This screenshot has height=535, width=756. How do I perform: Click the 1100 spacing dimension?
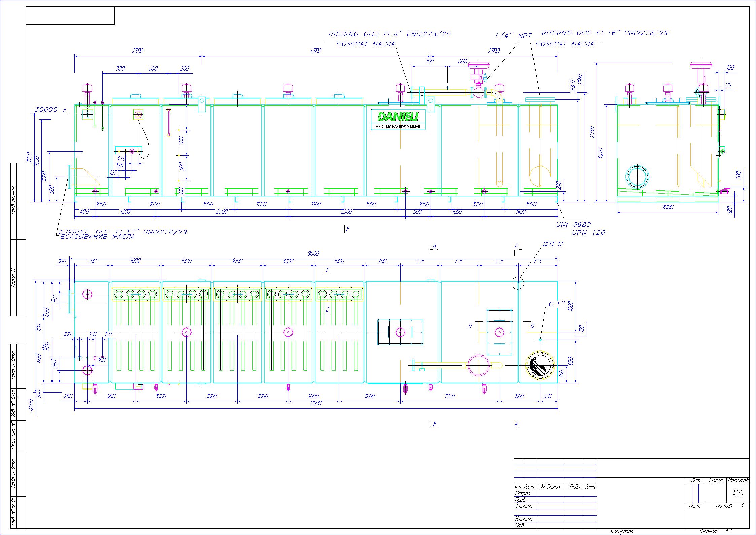coord(316,204)
